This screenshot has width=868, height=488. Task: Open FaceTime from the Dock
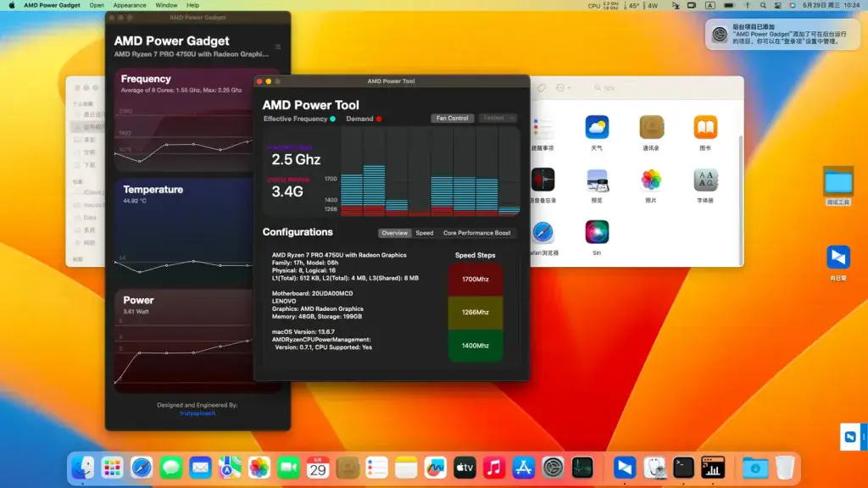pos(288,468)
